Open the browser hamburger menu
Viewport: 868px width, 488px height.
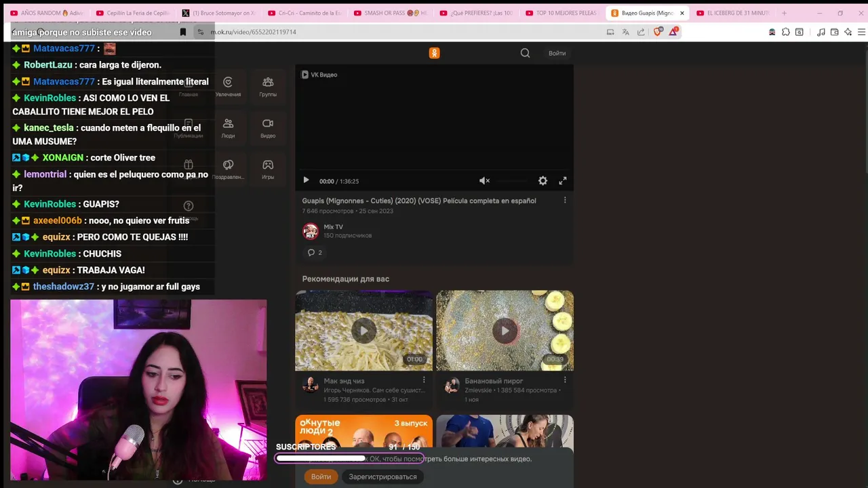click(861, 32)
